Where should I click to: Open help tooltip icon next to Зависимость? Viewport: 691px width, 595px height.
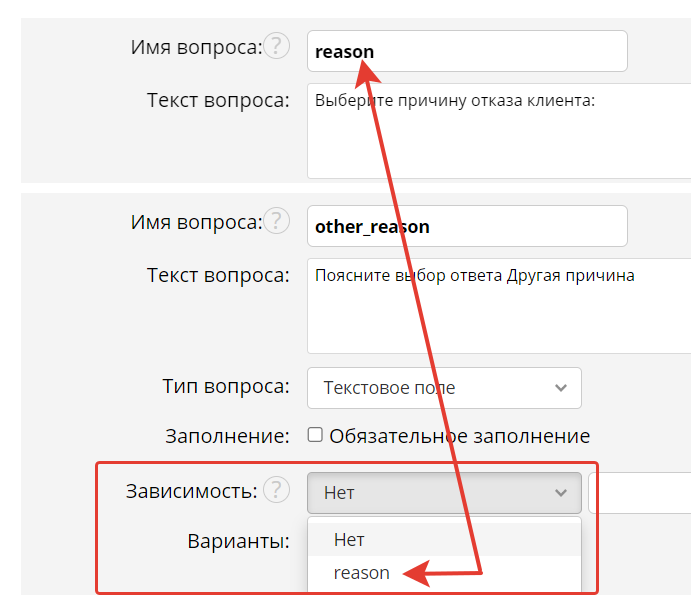pos(276,491)
